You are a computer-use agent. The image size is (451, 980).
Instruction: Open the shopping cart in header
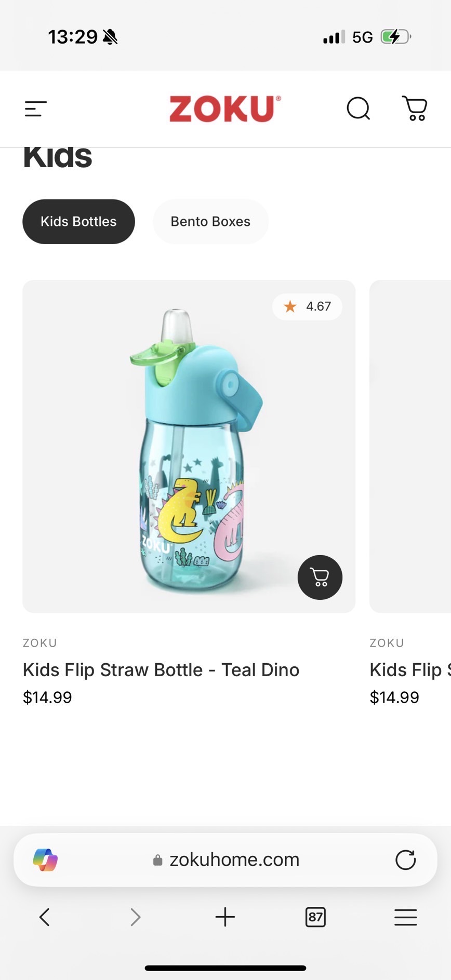(415, 109)
